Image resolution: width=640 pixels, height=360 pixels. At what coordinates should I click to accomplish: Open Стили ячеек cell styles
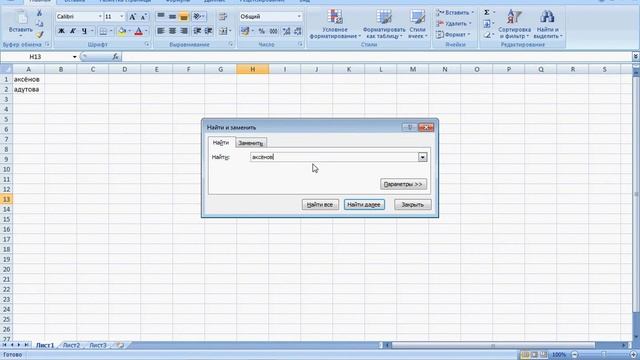(x=417, y=24)
